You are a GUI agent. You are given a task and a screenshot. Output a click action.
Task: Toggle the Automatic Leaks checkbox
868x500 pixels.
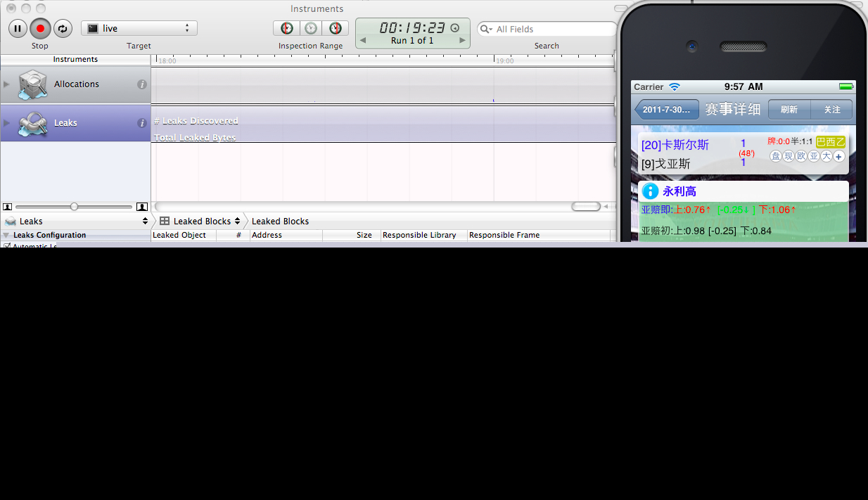(7, 245)
